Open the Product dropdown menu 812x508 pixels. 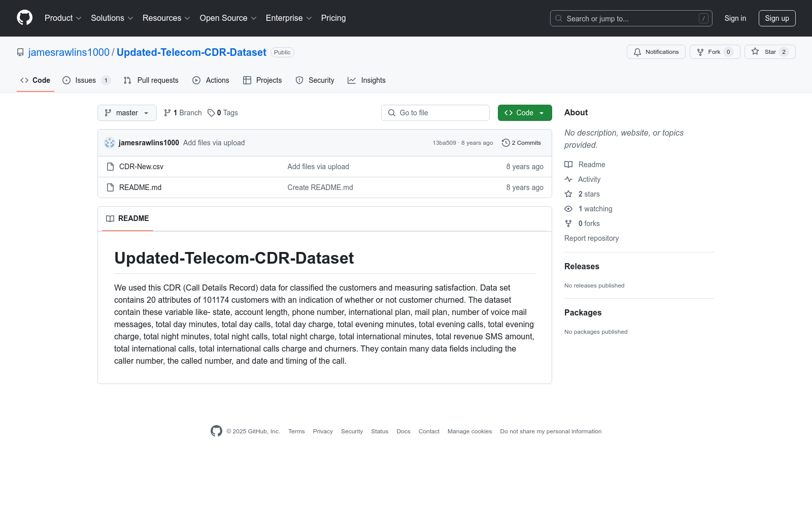[x=63, y=18]
